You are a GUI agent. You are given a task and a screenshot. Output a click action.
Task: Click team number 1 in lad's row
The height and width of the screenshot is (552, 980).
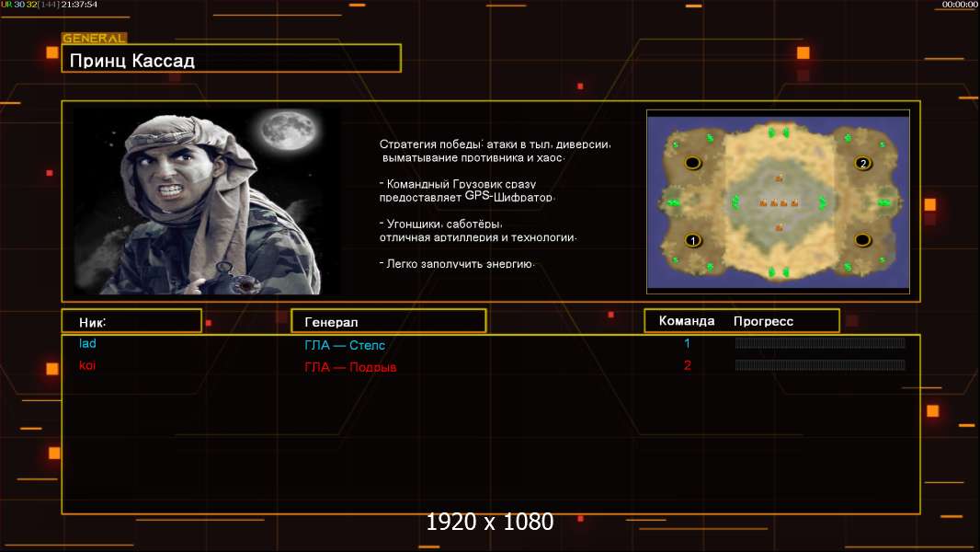coord(687,343)
